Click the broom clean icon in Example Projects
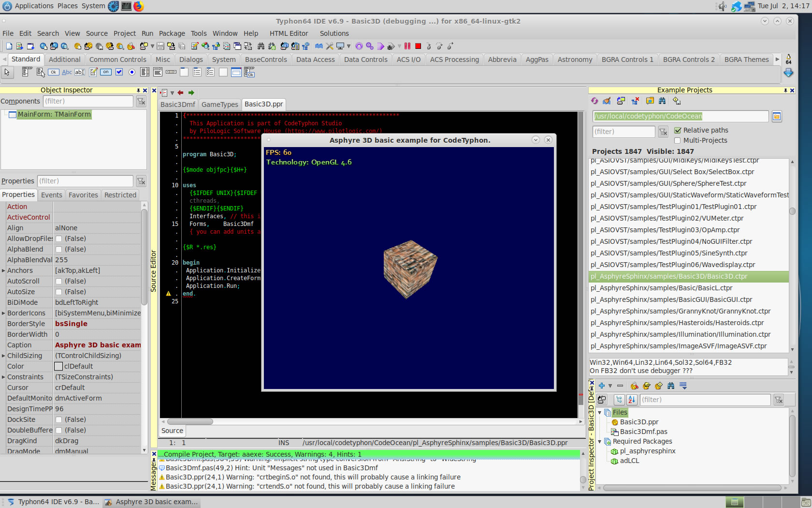This screenshot has width=812, height=508. coord(607,101)
